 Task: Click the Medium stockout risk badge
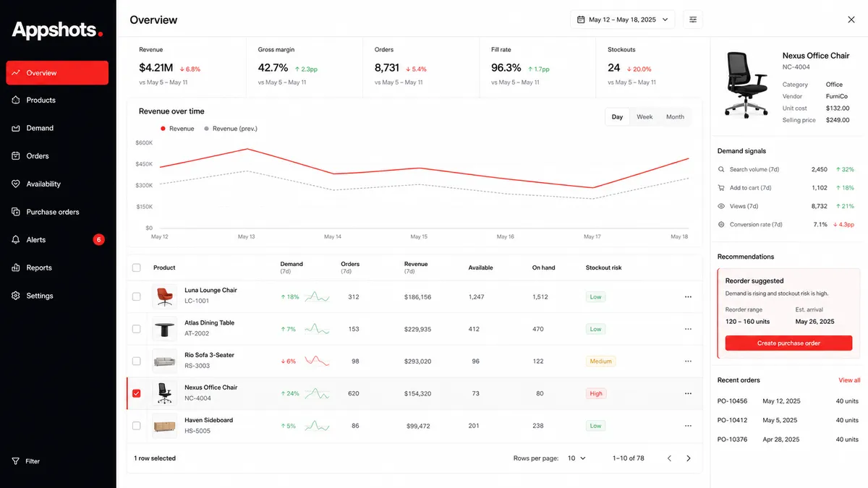tap(600, 361)
